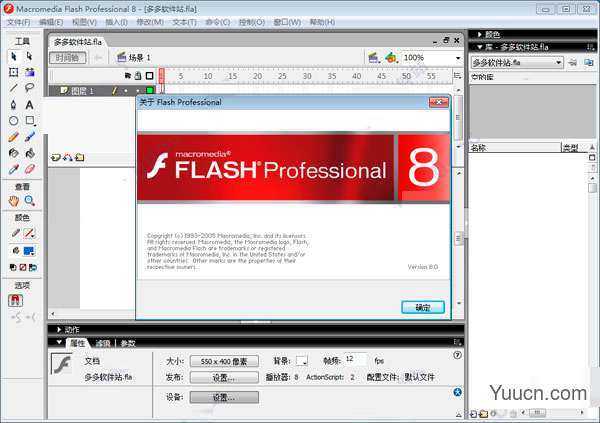The image size is (600, 423).
Task: Insert a layer folder in timeline
Action: coord(80,157)
